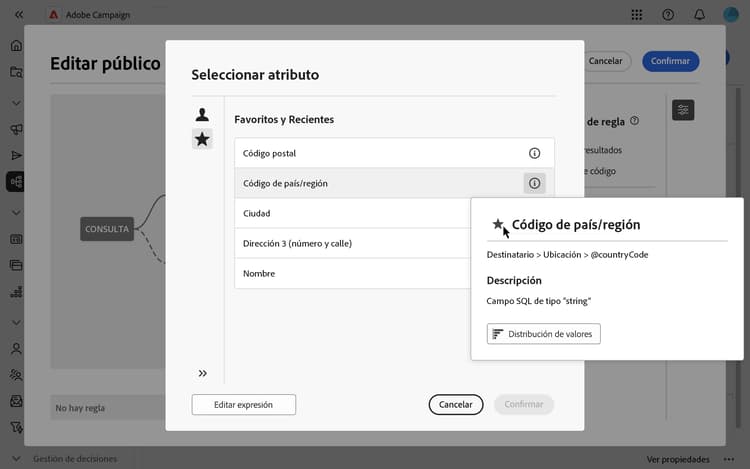Click help icon next to 'de regla'
This screenshot has height=469, width=750.
tap(634, 120)
